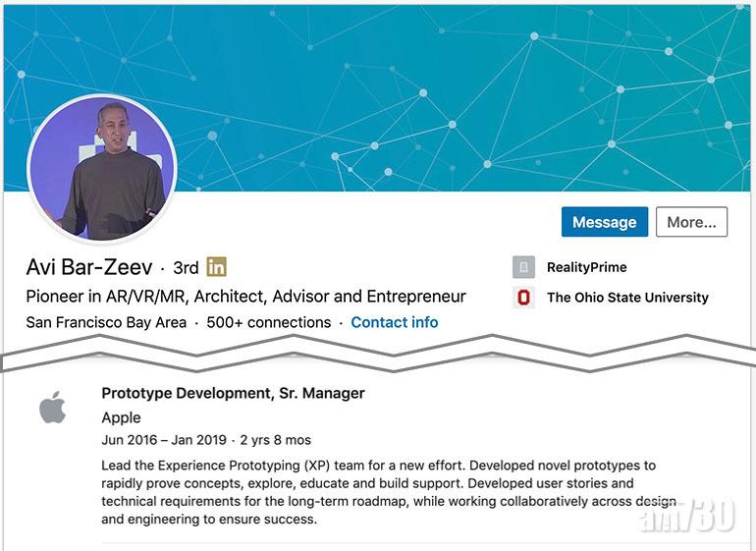
Task: Click the RealityPrime company logo icon
Action: coord(524,267)
